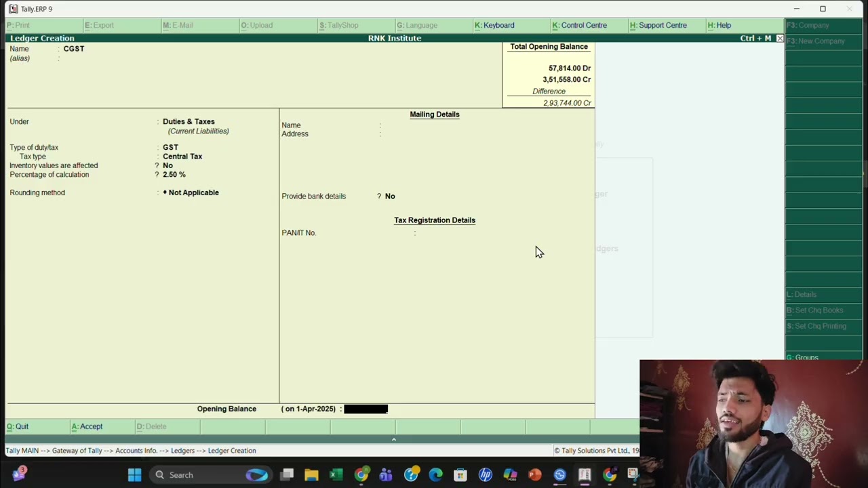Toggle Provide bank details No
Image resolution: width=868 pixels, height=488 pixels.
click(x=390, y=197)
